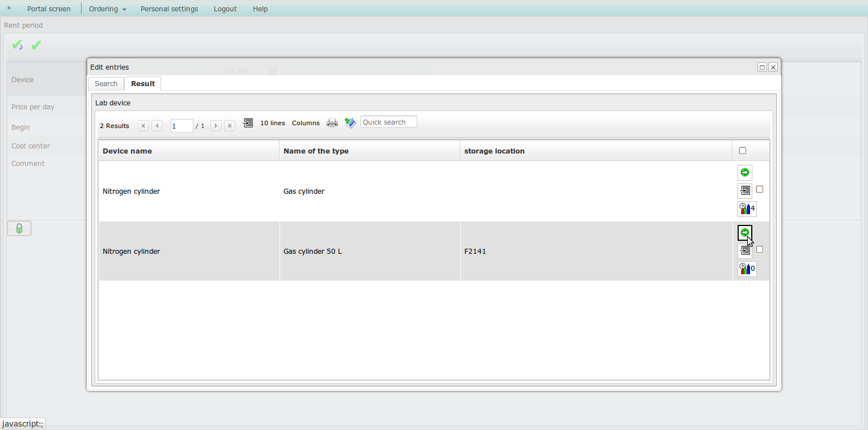Click the green padlock icon button
The image size is (868, 430).
tap(19, 229)
